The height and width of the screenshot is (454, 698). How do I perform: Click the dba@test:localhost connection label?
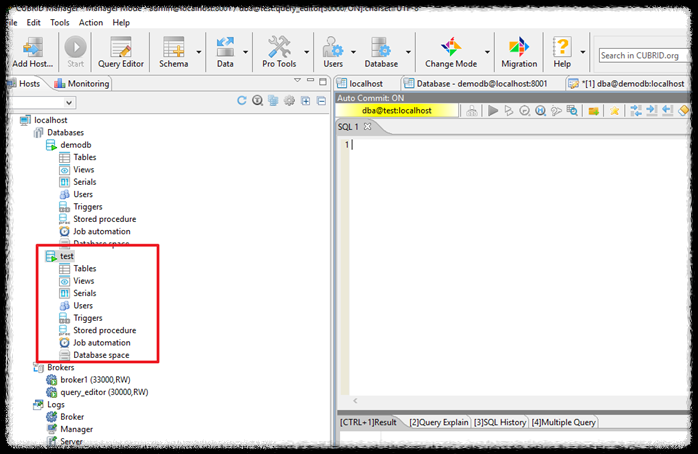point(396,110)
